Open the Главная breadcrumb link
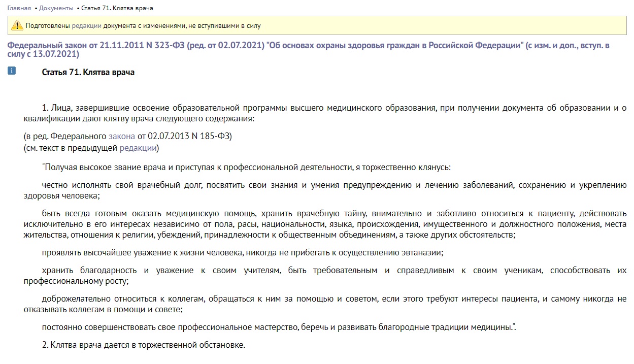 tap(19, 8)
